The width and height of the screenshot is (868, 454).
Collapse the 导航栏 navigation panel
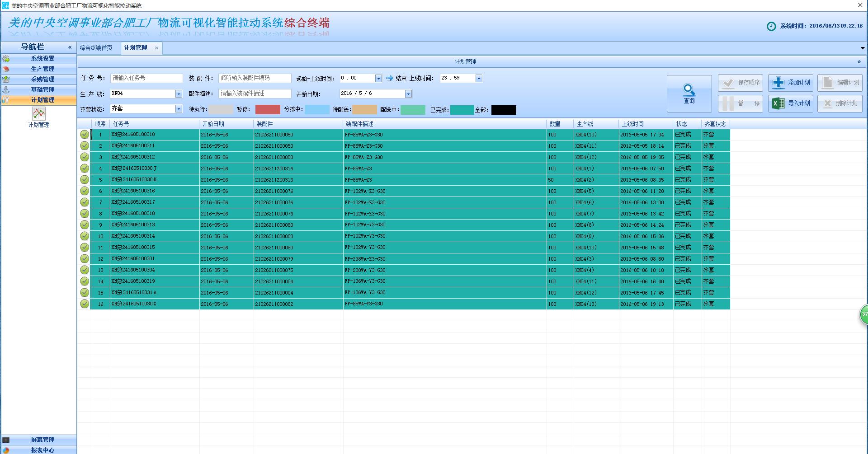[70, 47]
